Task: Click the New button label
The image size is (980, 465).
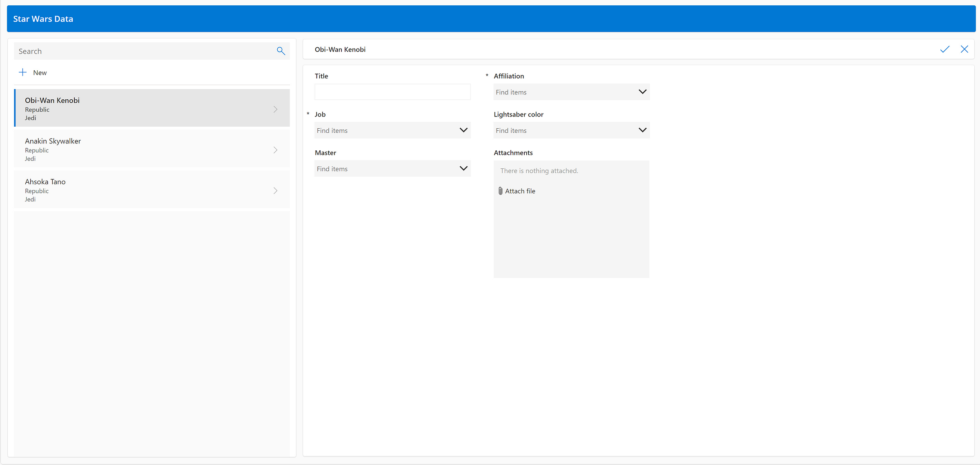Action: (40, 73)
